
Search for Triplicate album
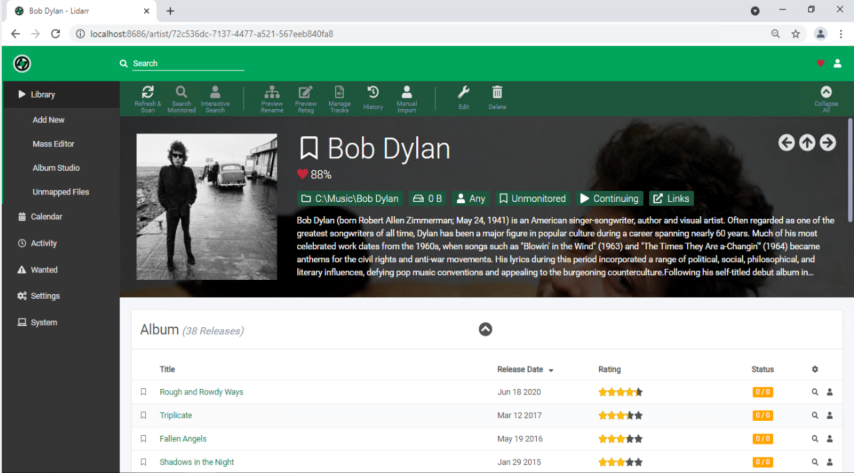[815, 415]
